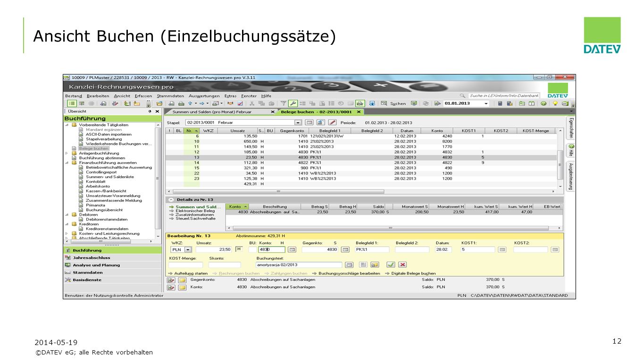Screen dimensions: 644x362
Task: Open Elektronischer Beleg details option
Action: (x=195, y=211)
